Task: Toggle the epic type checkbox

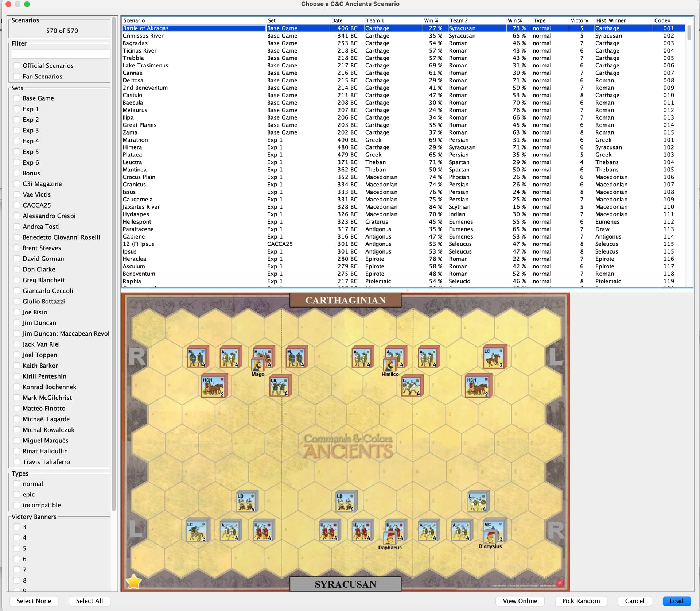Action: 17,494
